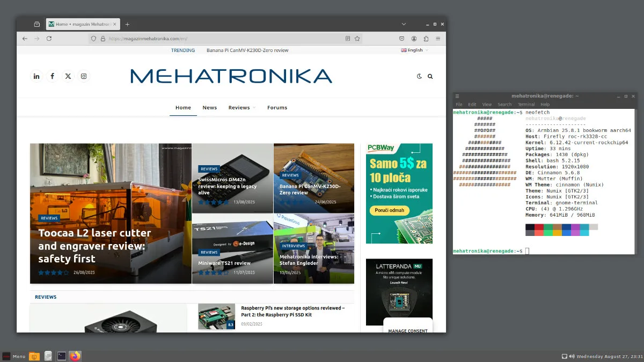Screen dimensions: 644x362
Task: Click the clock showing Wednesday August 27
Action: pos(609,356)
